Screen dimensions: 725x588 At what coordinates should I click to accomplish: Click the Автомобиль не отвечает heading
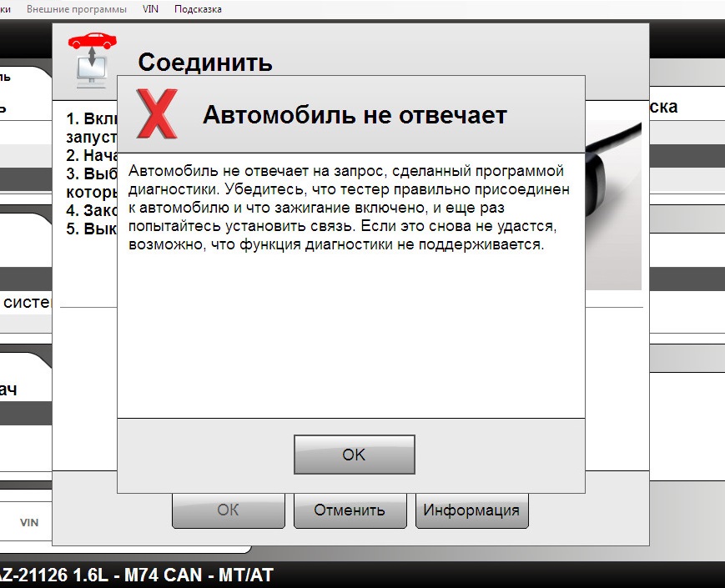pos(355,114)
